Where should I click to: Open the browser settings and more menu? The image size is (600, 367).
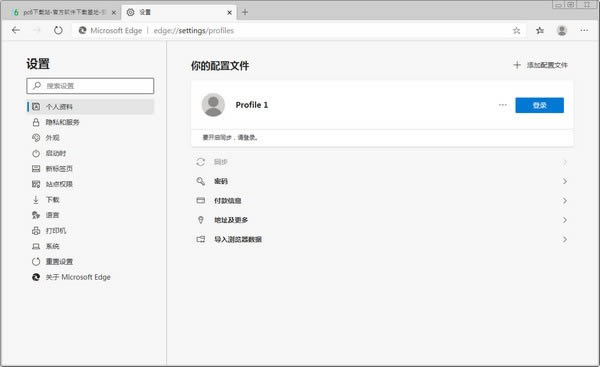[584, 30]
